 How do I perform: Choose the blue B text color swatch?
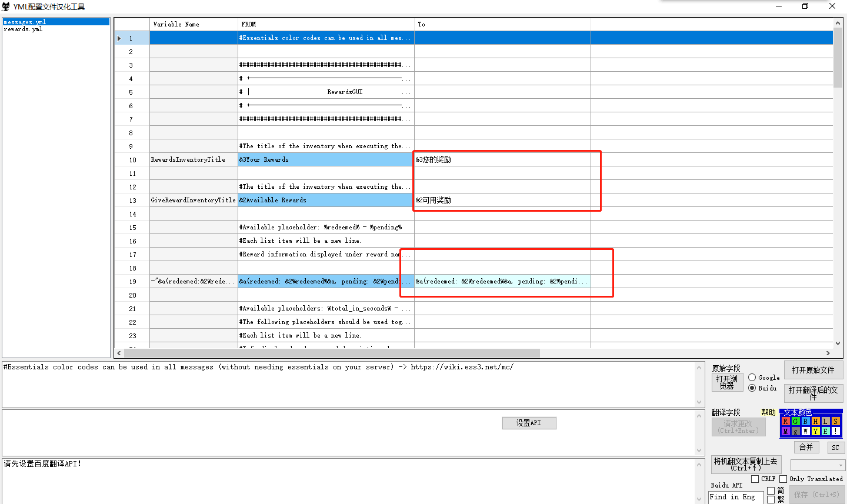coord(805,421)
